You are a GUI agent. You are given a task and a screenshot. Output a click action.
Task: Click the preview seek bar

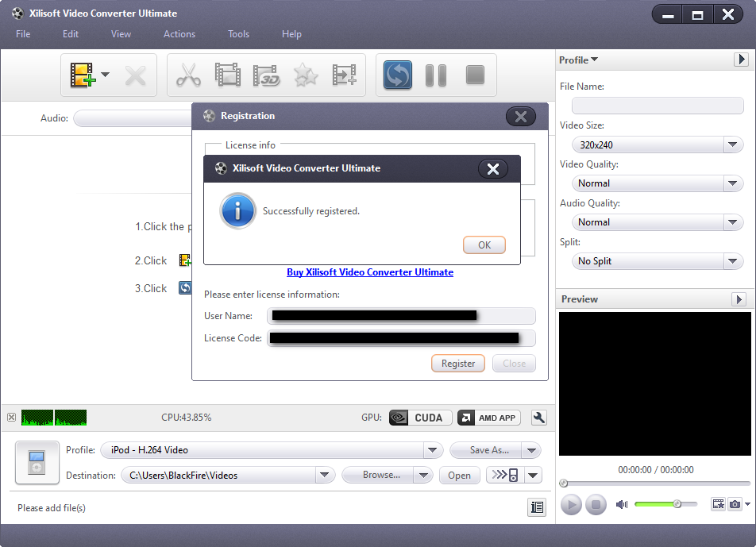click(654, 483)
